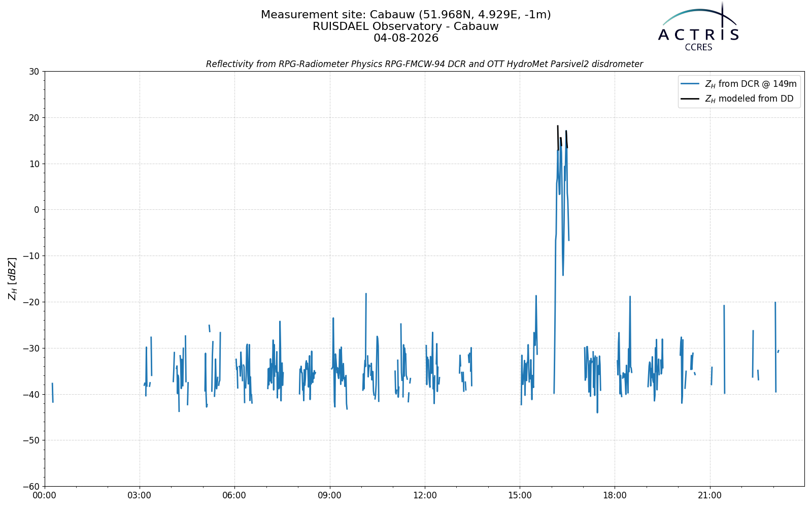Click the minus 10 y-axis tick label
Screen dimensions: 812x508
30,256
